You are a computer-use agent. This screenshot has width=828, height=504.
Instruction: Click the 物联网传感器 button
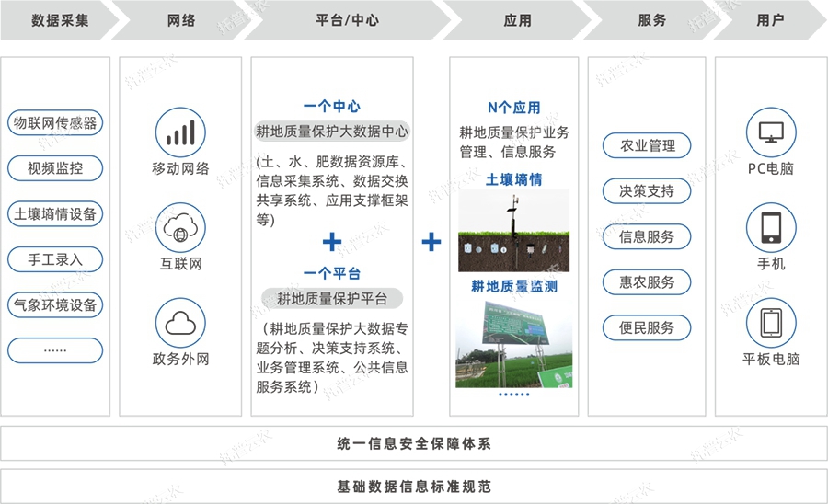(x=55, y=123)
